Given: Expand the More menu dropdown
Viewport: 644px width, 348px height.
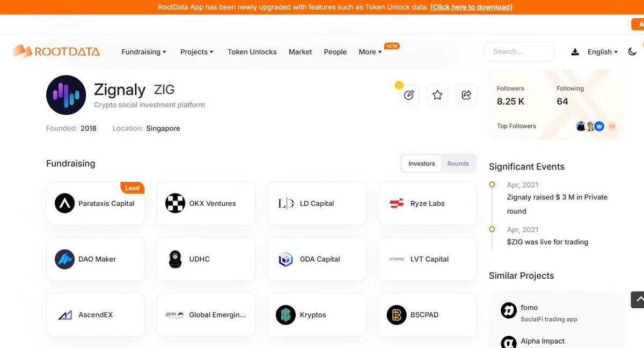Looking at the screenshot, I should (x=370, y=52).
